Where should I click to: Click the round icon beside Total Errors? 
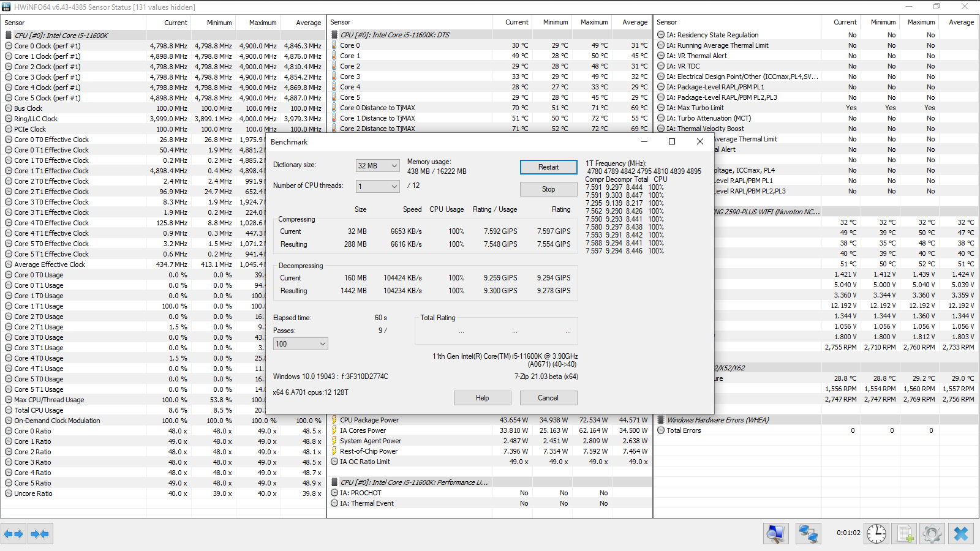(661, 430)
